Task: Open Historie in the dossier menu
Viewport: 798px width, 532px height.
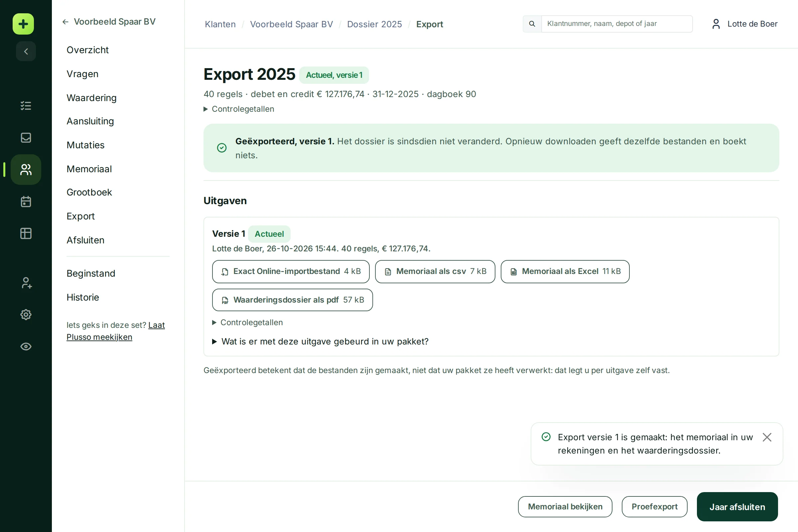Action: pos(83,297)
